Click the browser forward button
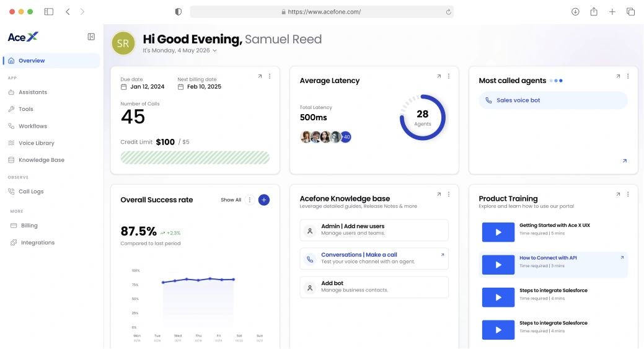The image size is (644, 349). [x=82, y=12]
